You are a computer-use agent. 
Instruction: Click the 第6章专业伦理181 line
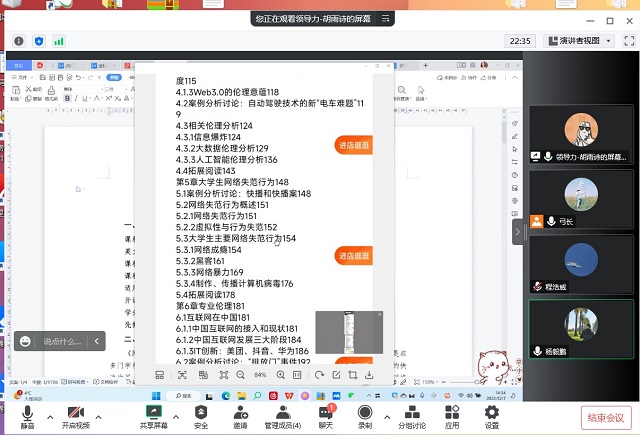click(x=210, y=306)
